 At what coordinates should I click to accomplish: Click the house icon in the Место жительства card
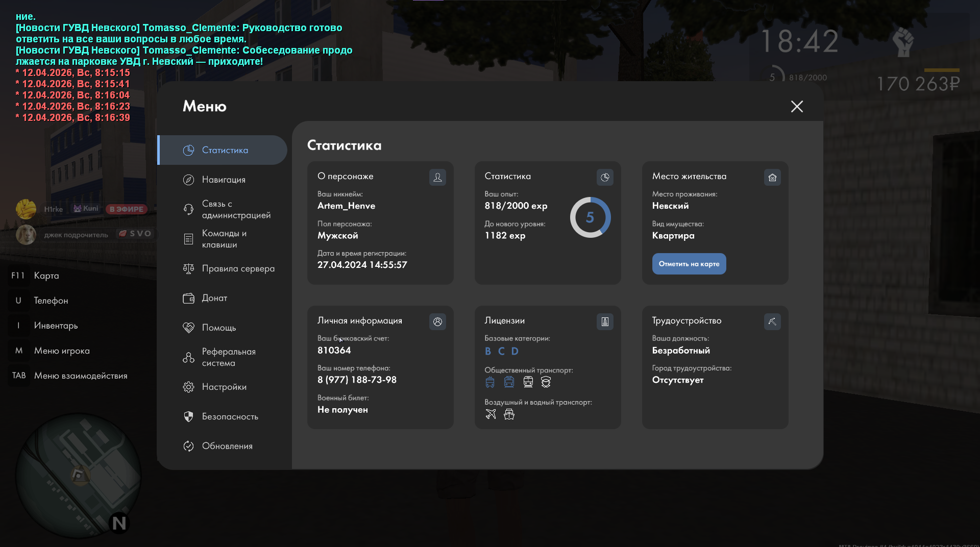click(772, 177)
